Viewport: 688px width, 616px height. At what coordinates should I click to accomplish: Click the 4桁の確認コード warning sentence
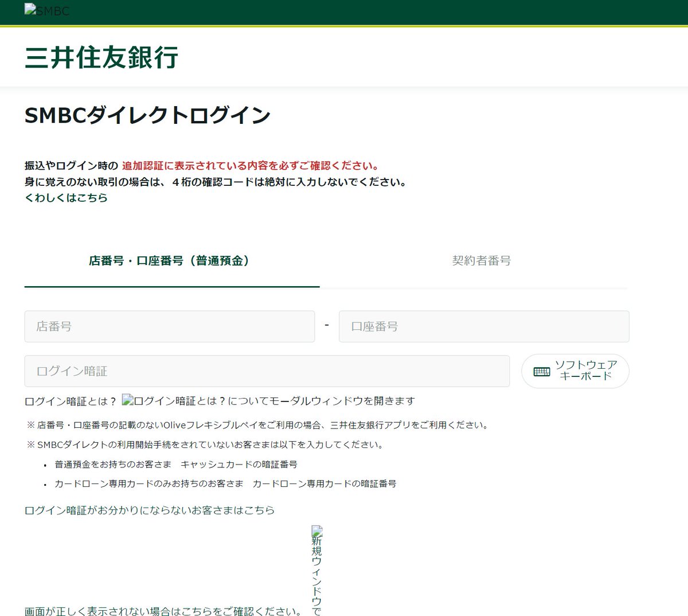point(216,182)
